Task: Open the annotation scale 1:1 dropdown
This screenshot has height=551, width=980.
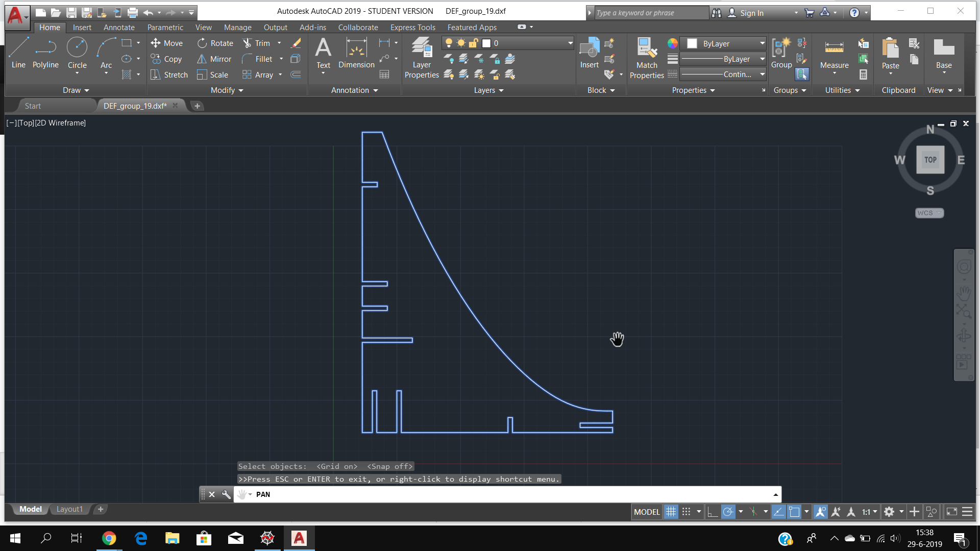Action: click(x=870, y=512)
